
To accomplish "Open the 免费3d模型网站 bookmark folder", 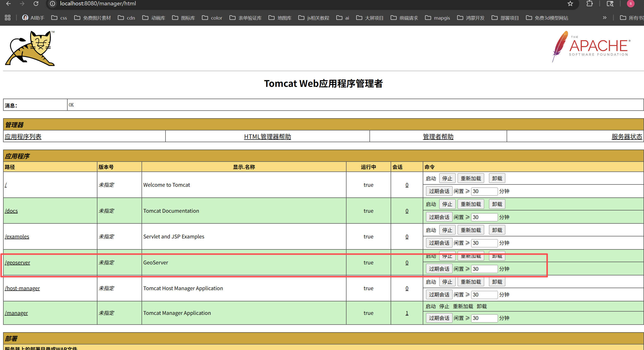I will [x=547, y=18].
